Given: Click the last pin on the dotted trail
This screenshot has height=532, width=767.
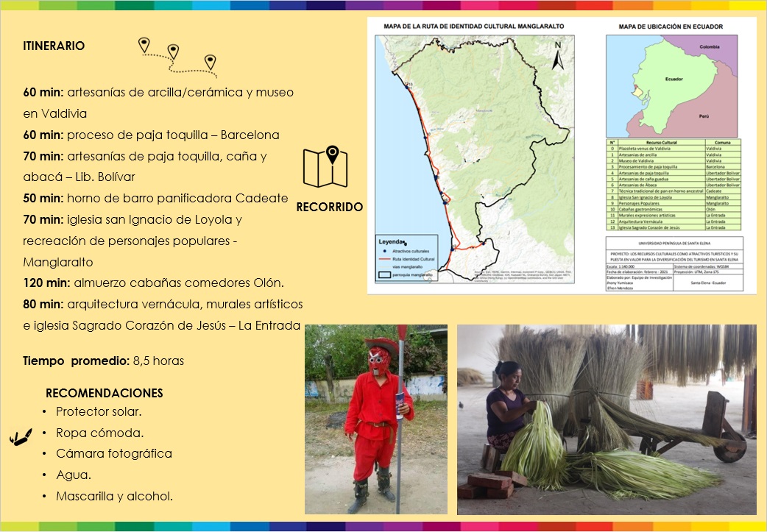Looking at the screenshot, I should (x=211, y=62).
